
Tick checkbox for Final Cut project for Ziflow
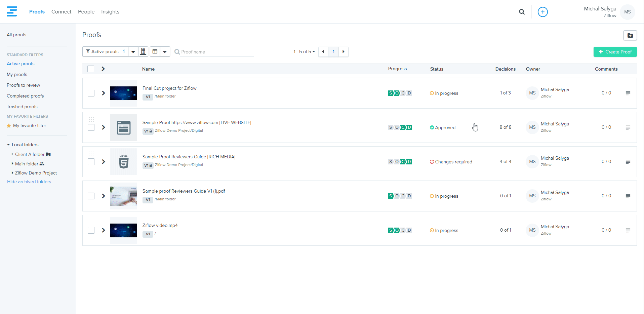tap(91, 93)
